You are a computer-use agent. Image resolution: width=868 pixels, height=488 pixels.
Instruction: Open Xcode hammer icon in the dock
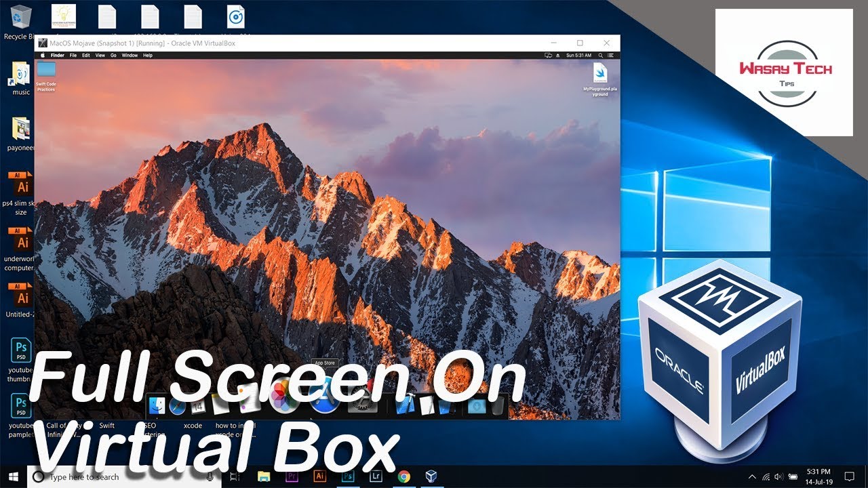[x=406, y=405]
